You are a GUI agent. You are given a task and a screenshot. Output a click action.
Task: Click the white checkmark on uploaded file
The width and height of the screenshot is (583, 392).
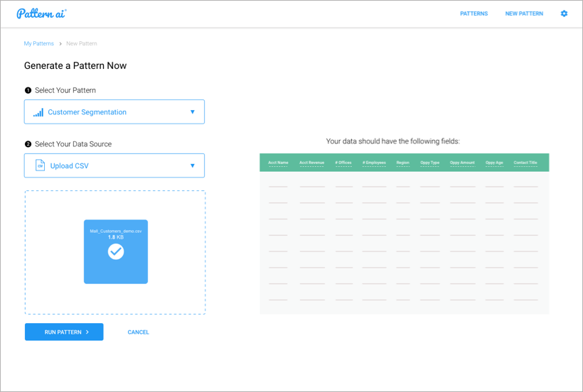[x=116, y=251]
